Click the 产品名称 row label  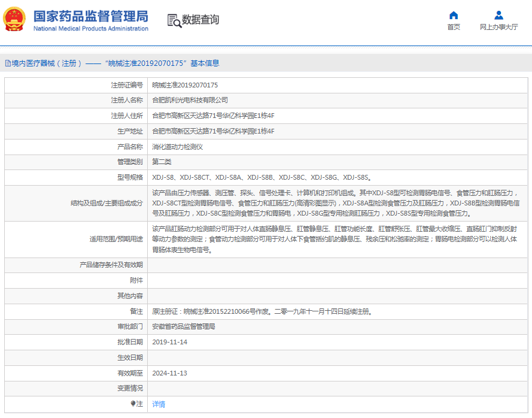(130, 147)
